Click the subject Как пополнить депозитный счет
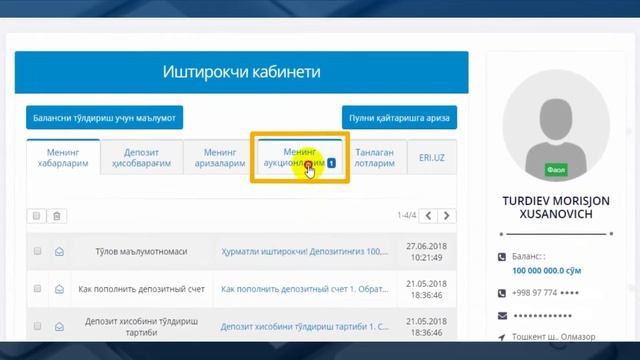The height and width of the screenshot is (360, 640). (141, 289)
